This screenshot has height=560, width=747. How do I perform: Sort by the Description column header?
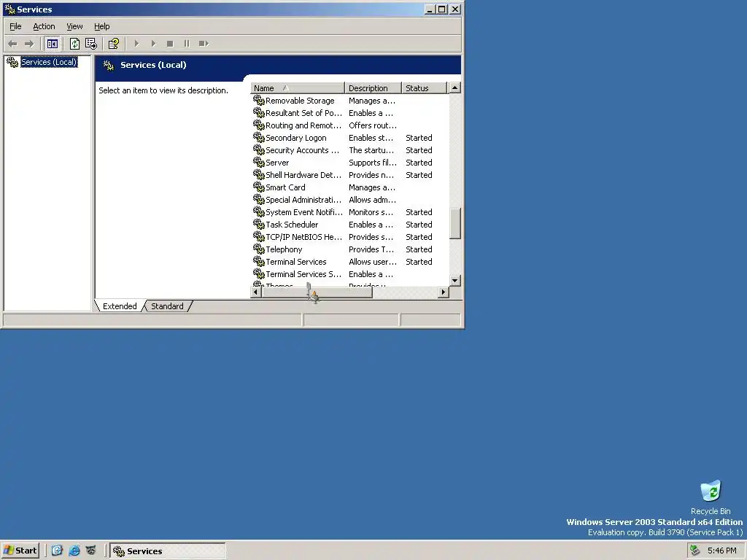(373, 88)
